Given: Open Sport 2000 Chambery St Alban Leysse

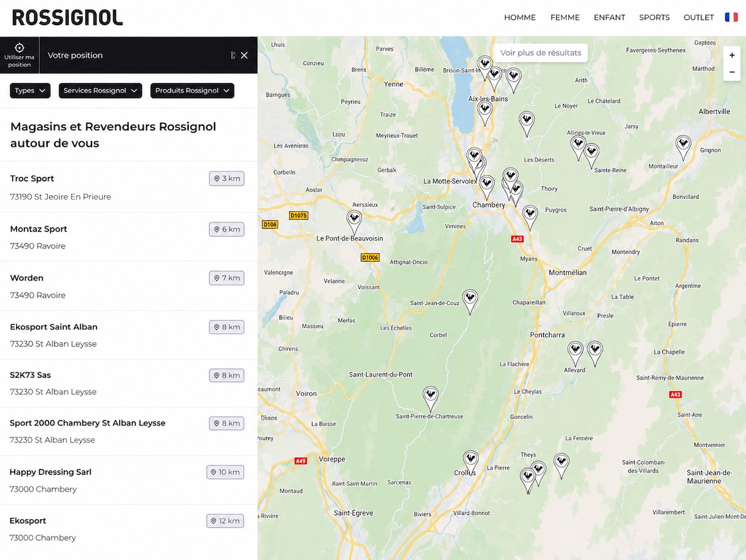Looking at the screenshot, I should 128,431.
